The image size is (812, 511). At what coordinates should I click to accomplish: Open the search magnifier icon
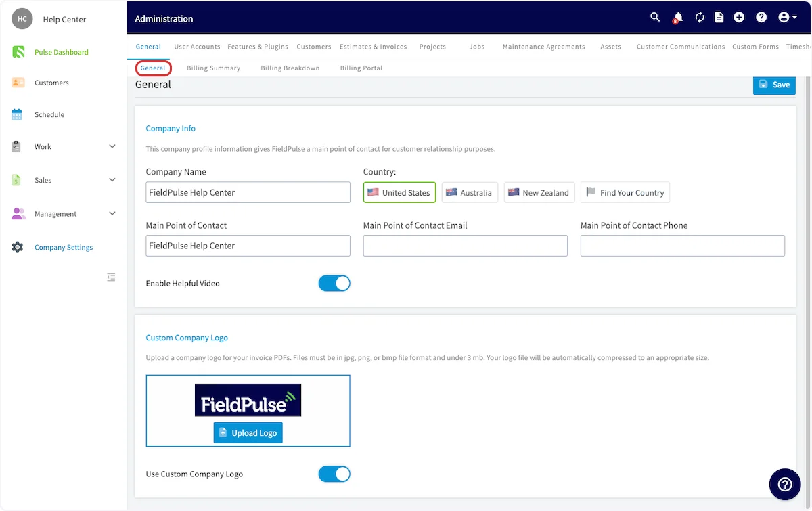[655, 18]
